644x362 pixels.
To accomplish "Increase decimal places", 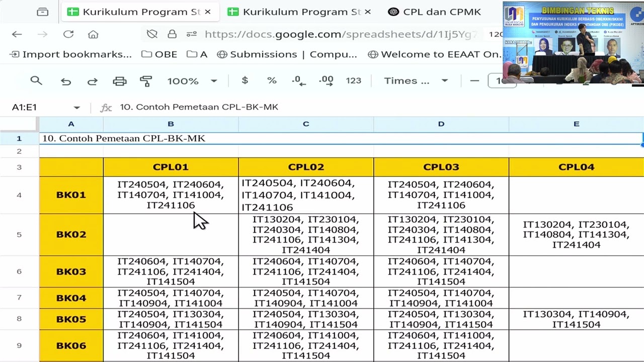I will coord(326,80).
